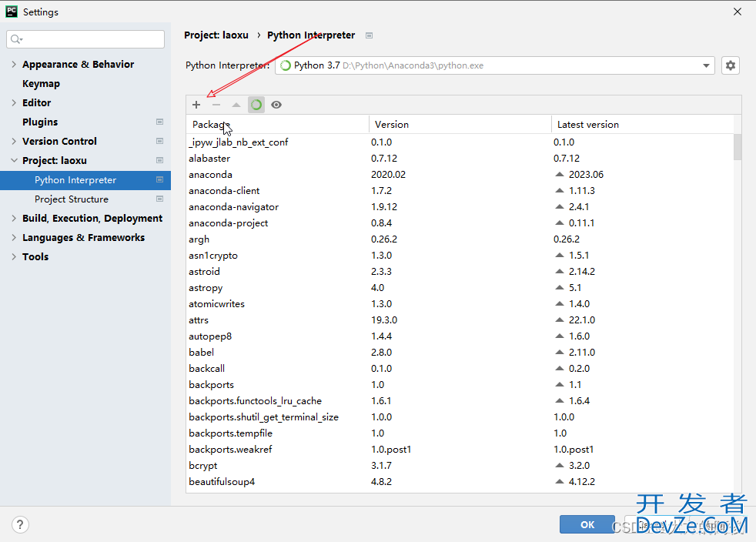Click upgrade arrow beside astroid 2.14.2
756x542 pixels.
tap(559, 272)
